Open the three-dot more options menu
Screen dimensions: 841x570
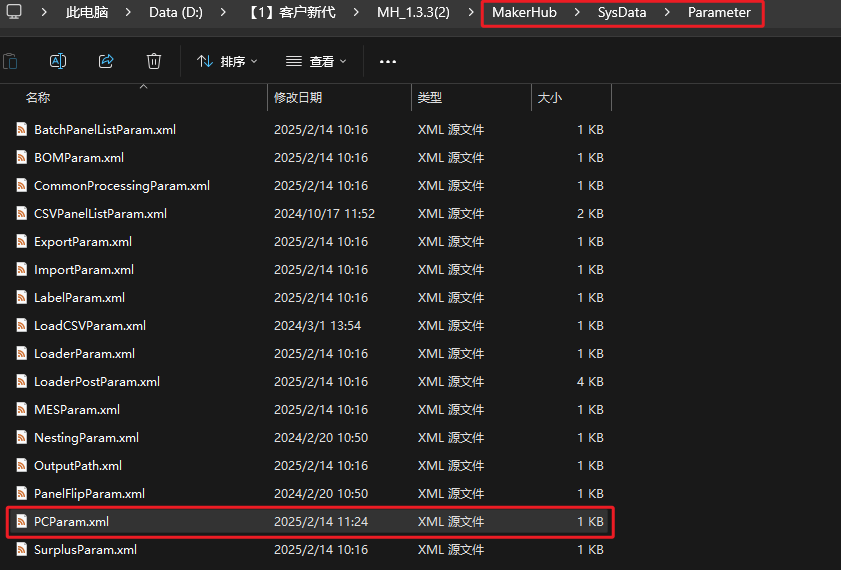click(388, 62)
